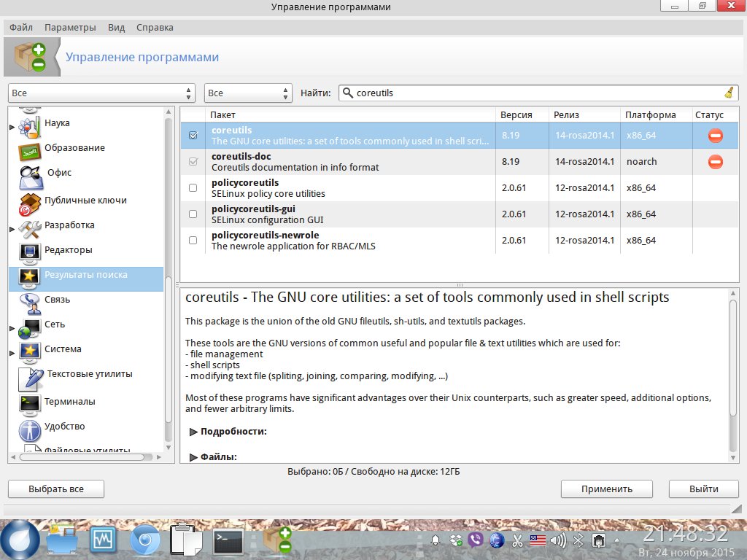Click the Выбрать все button
The image size is (747, 560).
[x=56, y=489]
